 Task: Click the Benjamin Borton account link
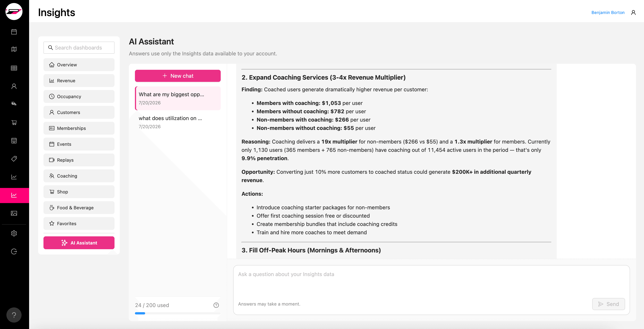click(608, 12)
